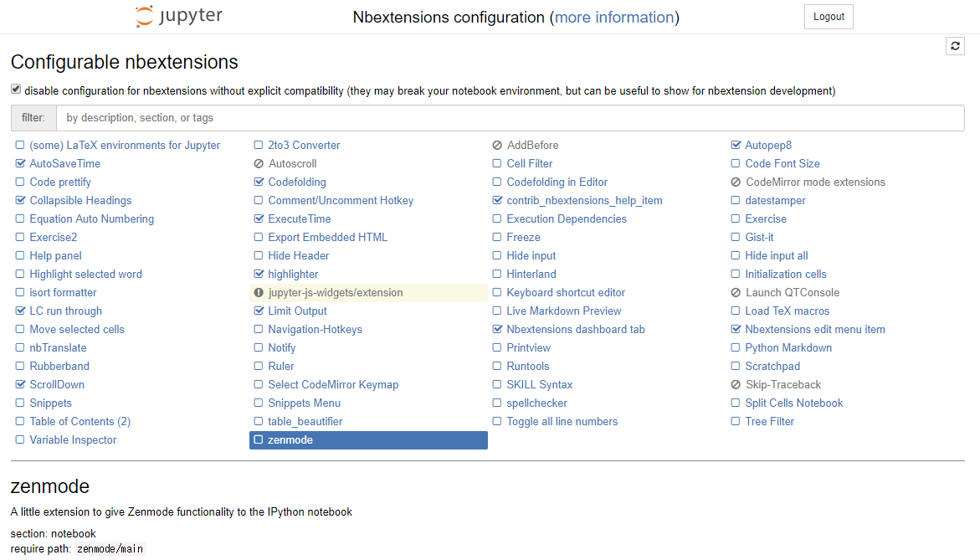Click the Logout button
This screenshot has width=980, height=560.
tap(829, 17)
